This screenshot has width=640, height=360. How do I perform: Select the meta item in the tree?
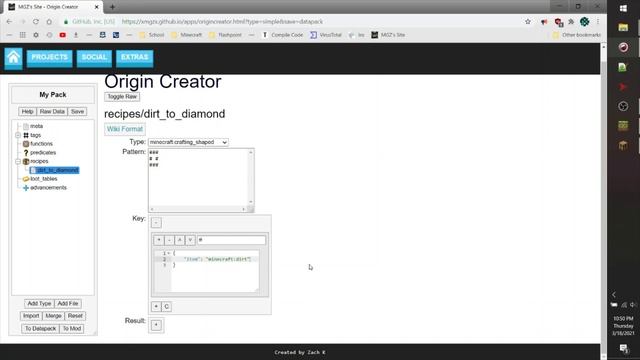(36, 126)
